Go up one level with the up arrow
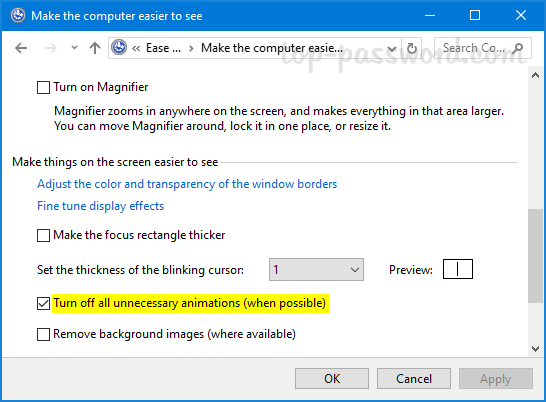546x402 pixels. 95,48
